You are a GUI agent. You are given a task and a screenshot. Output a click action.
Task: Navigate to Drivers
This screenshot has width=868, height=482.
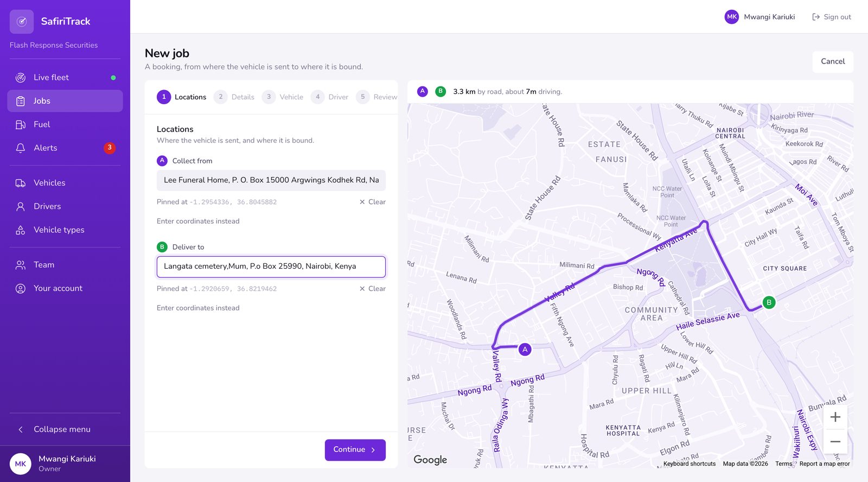click(65, 206)
